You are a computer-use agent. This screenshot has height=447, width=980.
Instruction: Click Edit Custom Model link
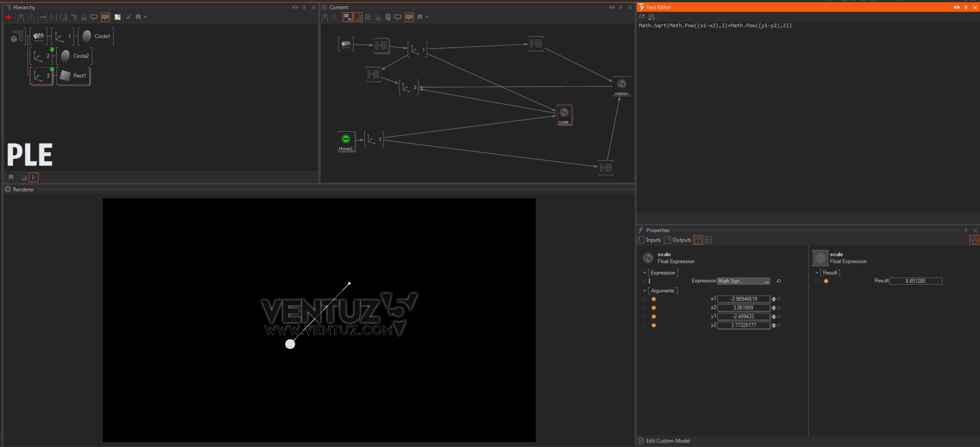(668, 440)
